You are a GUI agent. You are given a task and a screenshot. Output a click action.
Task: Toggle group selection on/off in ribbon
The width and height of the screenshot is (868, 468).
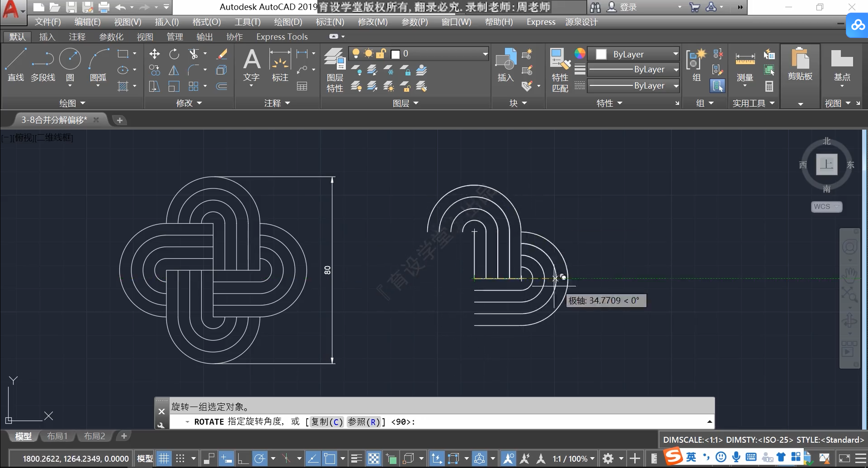tap(717, 86)
